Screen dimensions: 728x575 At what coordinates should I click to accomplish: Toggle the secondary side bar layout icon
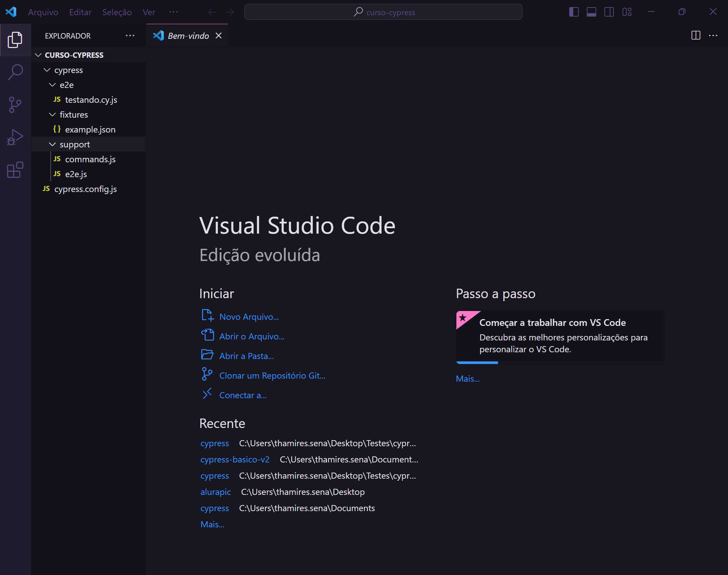point(609,12)
